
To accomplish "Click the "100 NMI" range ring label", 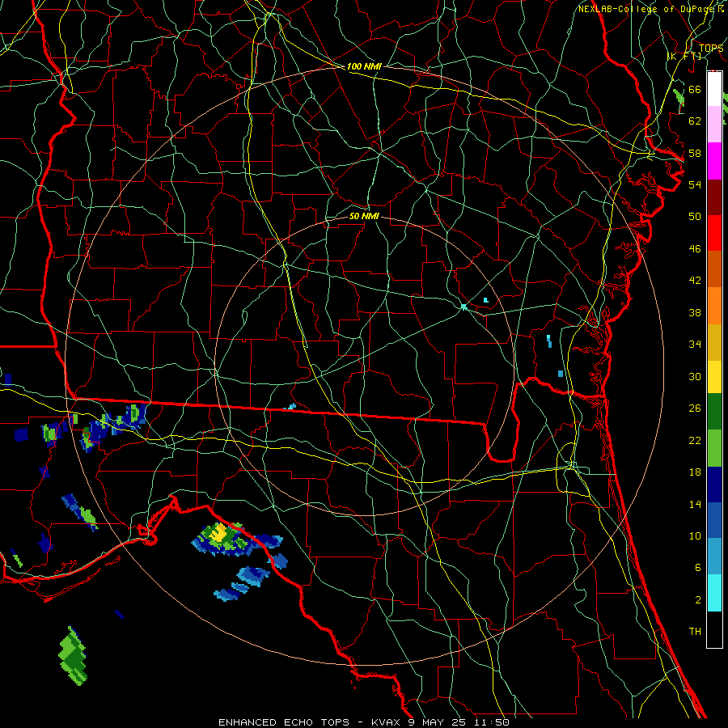I will (x=364, y=66).
